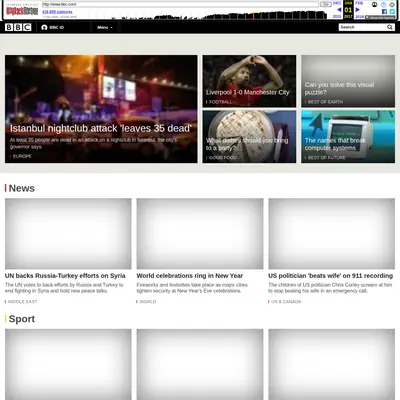The width and height of the screenshot is (400, 400).
Task: Open the GOOD FOOD tag
Action: tap(223, 157)
